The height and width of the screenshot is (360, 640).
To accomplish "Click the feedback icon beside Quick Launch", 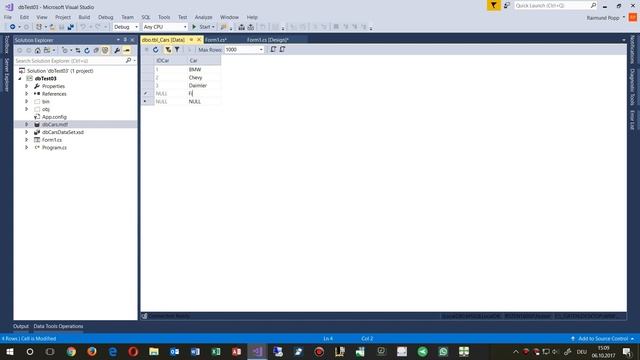I will click(507, 5).
